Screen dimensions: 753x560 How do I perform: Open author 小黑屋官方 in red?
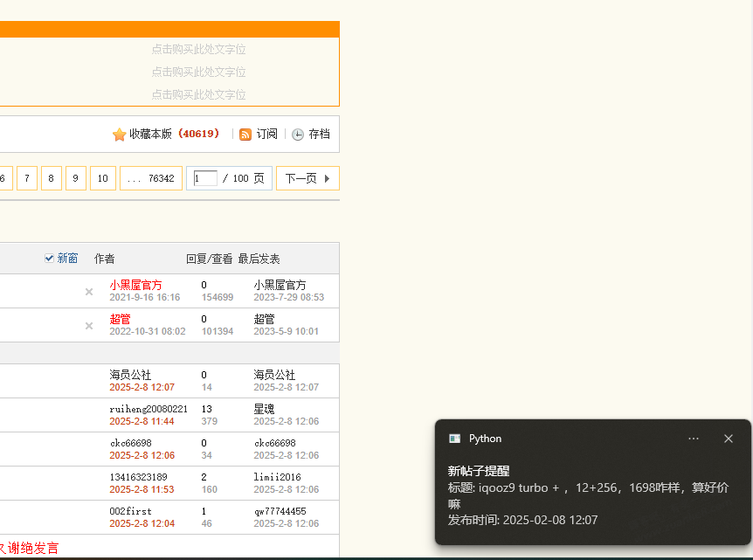pyautogui.click(x=136, y=286)
